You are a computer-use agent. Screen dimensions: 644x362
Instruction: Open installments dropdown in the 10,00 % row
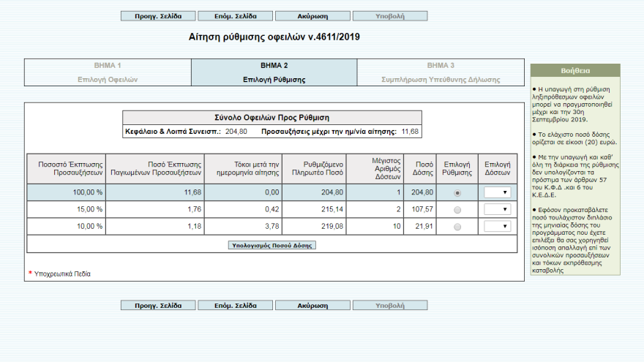[x=497, y=227]
